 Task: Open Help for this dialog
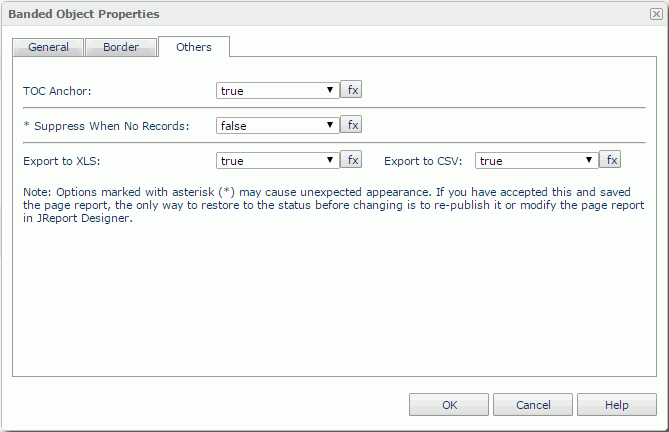617,404
